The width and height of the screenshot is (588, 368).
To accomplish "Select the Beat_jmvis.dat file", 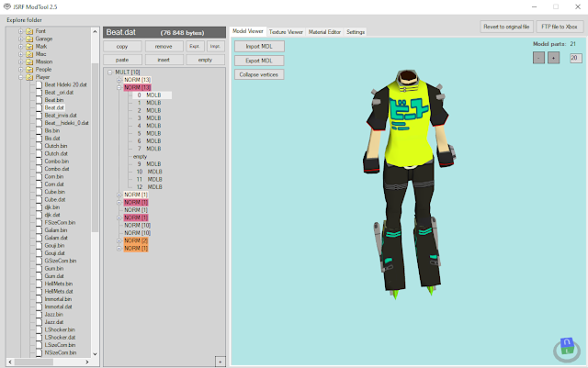I will pos(61,116).
